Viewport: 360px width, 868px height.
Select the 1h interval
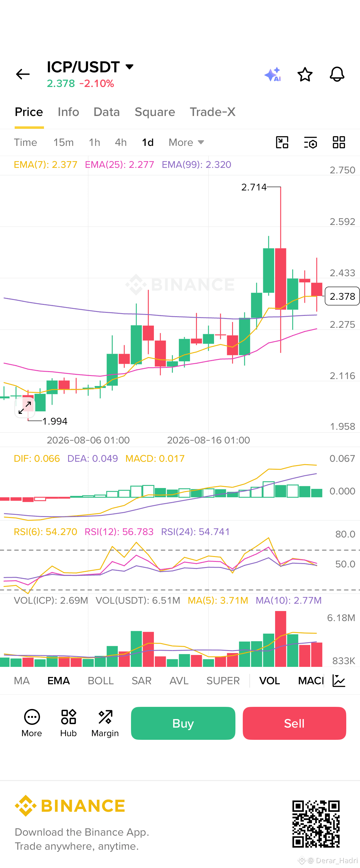(94, 143)
